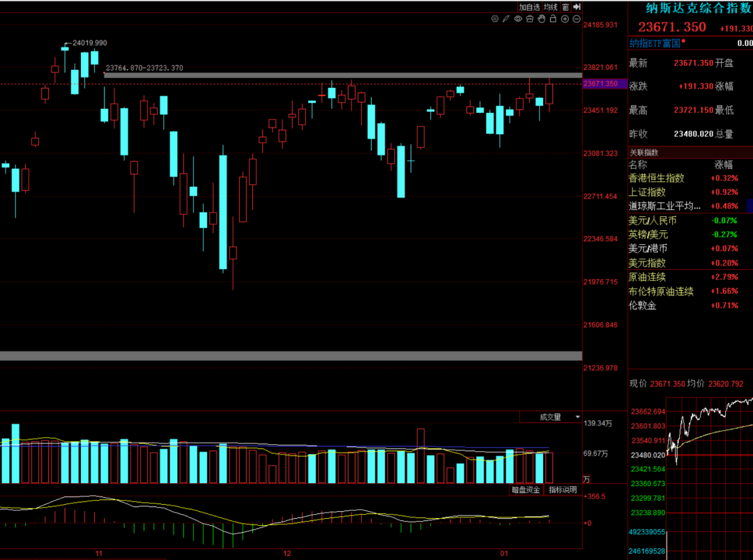Click the toolbox briefcase icon

(x=530, y=19)
